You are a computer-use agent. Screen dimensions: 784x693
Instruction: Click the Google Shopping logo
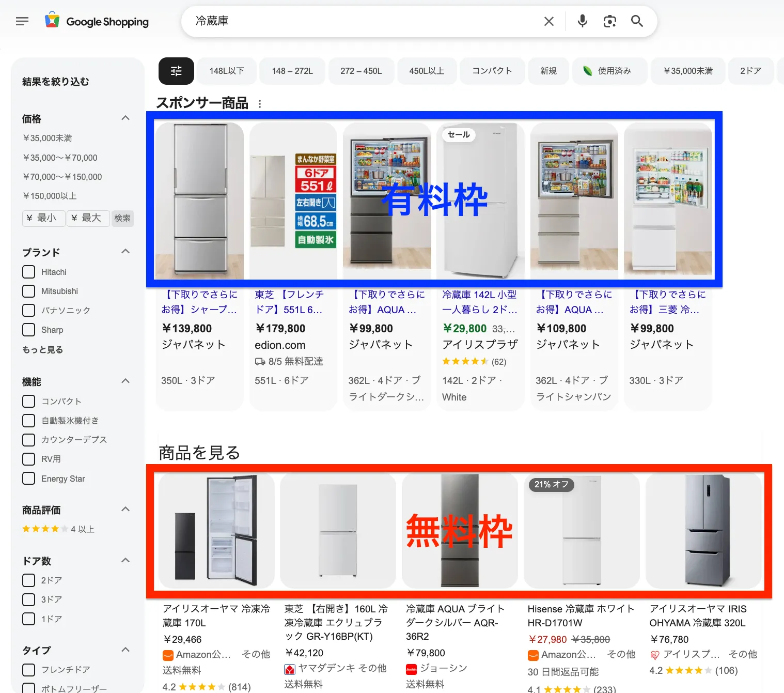(97, 21)
